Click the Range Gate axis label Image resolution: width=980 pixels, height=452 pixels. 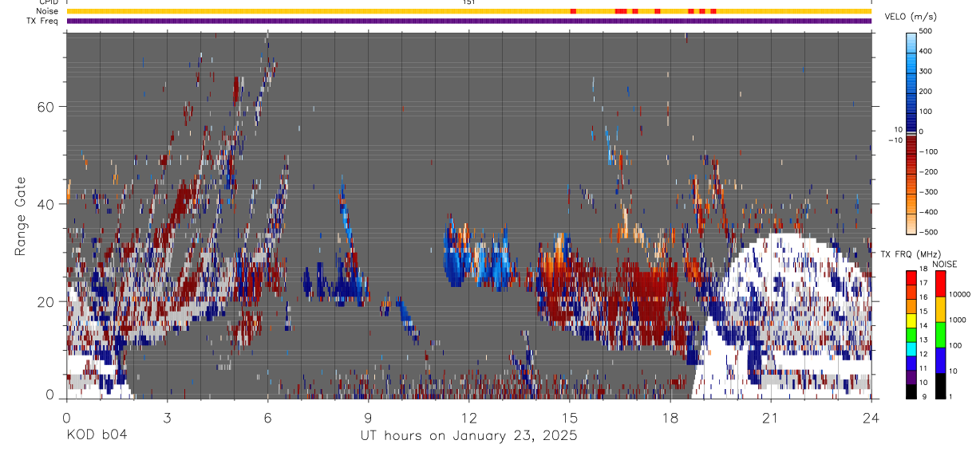pyautogui.click(x=20, y=215)
